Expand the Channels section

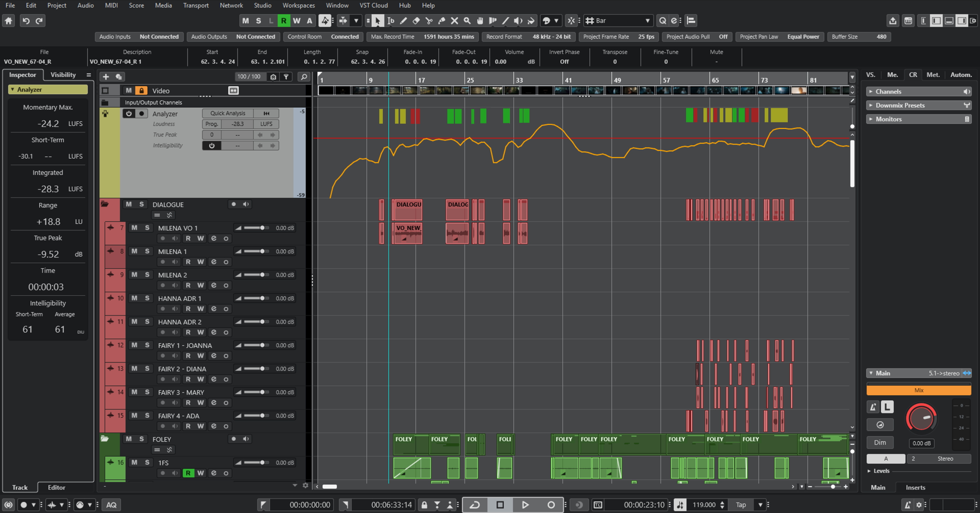tap(888, 92)
